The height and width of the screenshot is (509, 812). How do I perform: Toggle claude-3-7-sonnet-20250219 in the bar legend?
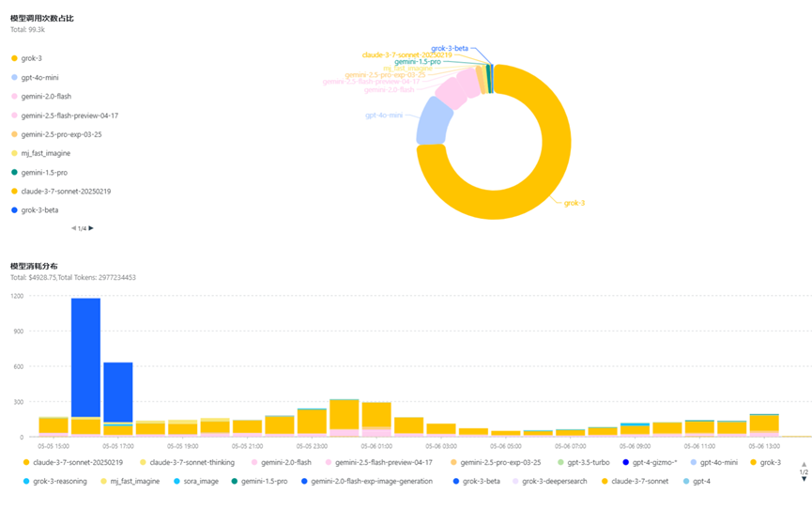73,462
